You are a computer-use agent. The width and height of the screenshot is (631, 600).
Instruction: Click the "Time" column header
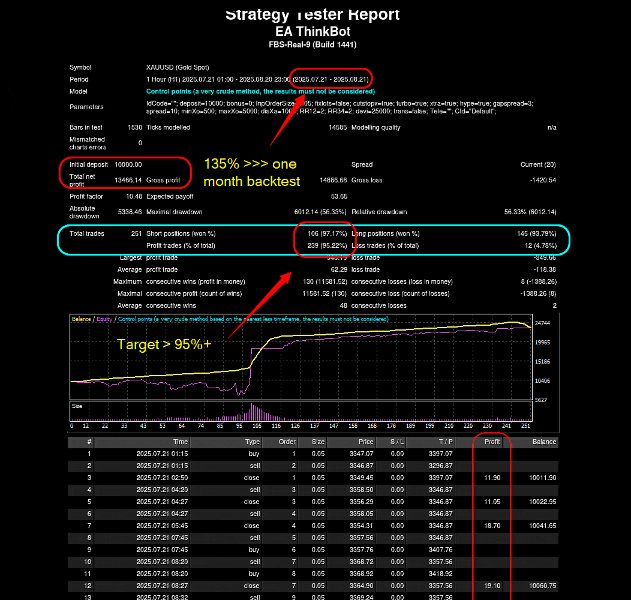point(180,442)
